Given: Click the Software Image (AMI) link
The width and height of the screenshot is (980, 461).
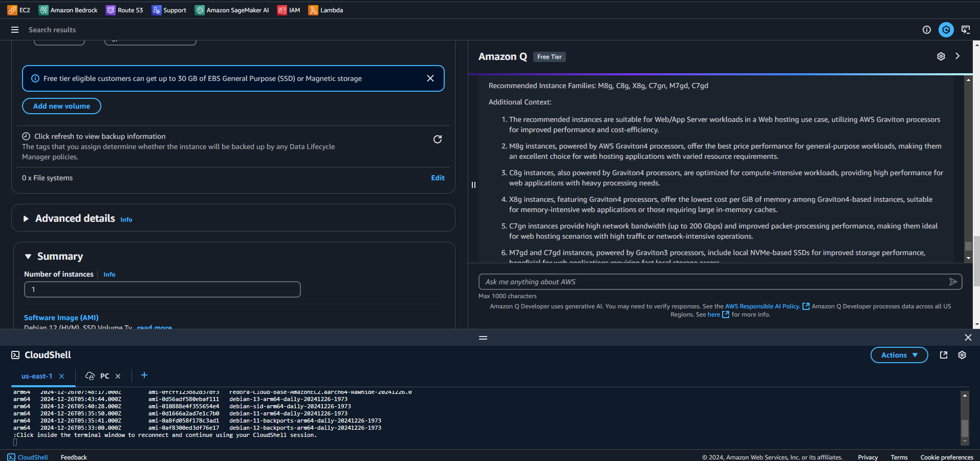Looking at the screenshot, I should [61, 318].
